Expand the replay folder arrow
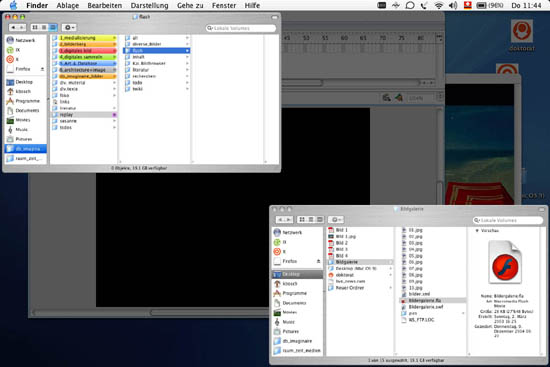Image resolution: width=550 pixels, height=367 pixels. pos(114,115)
